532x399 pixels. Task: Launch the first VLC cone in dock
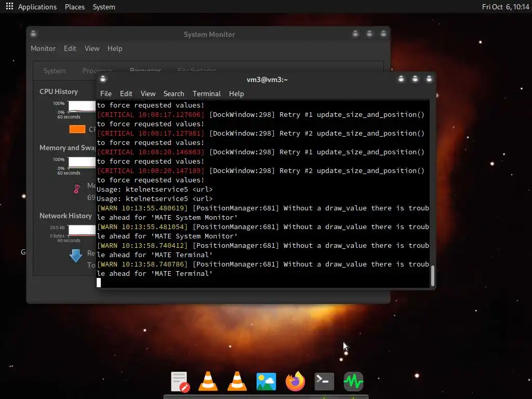click(208, 381)
